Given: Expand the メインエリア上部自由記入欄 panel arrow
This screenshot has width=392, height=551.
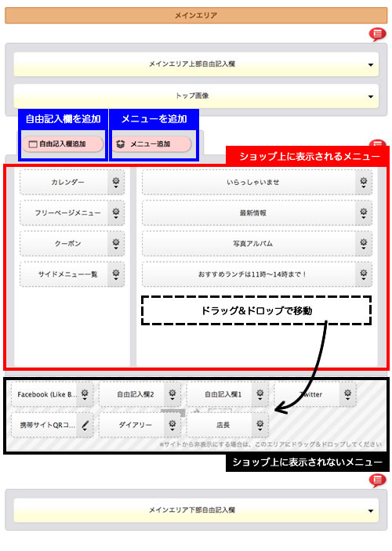Looking at the screenshot, I should [x=371, y=64].
